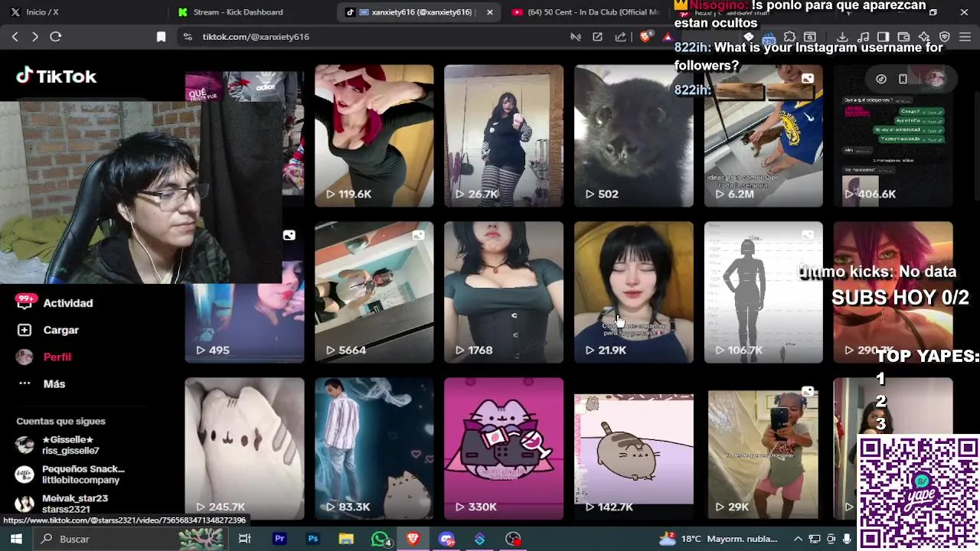
Task: Open the browser hamburger menu
Action: pos(965,37)
